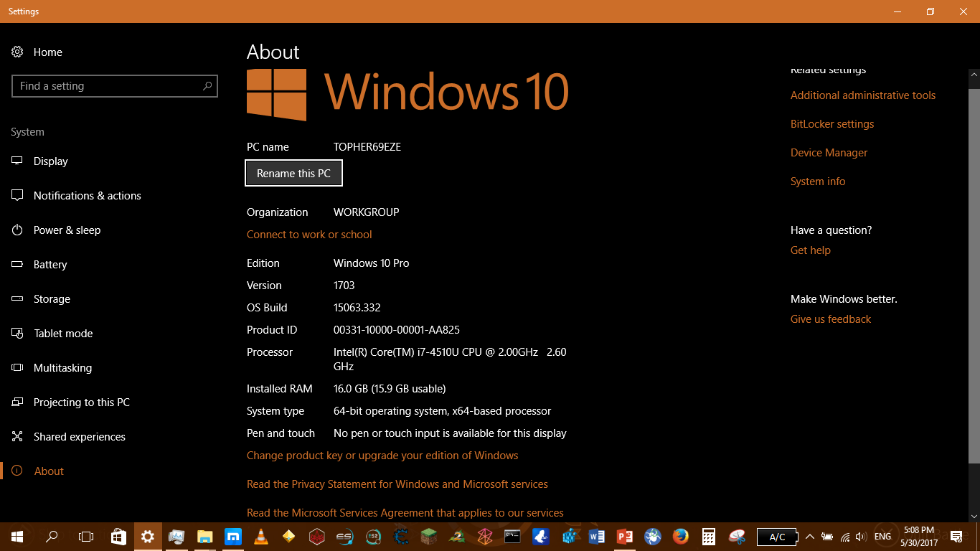The image size is (980, 551).
Task: Open Calculator from the taskbar
Action: 709,537
